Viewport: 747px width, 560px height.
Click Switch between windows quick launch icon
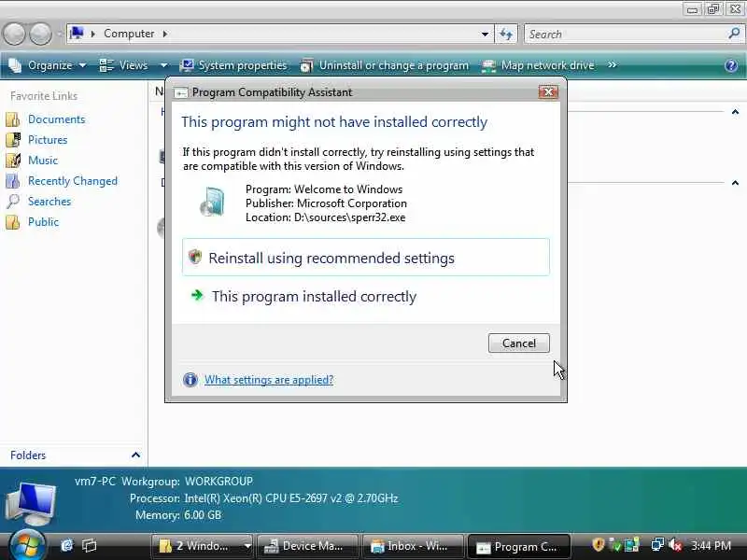[89, 546]
